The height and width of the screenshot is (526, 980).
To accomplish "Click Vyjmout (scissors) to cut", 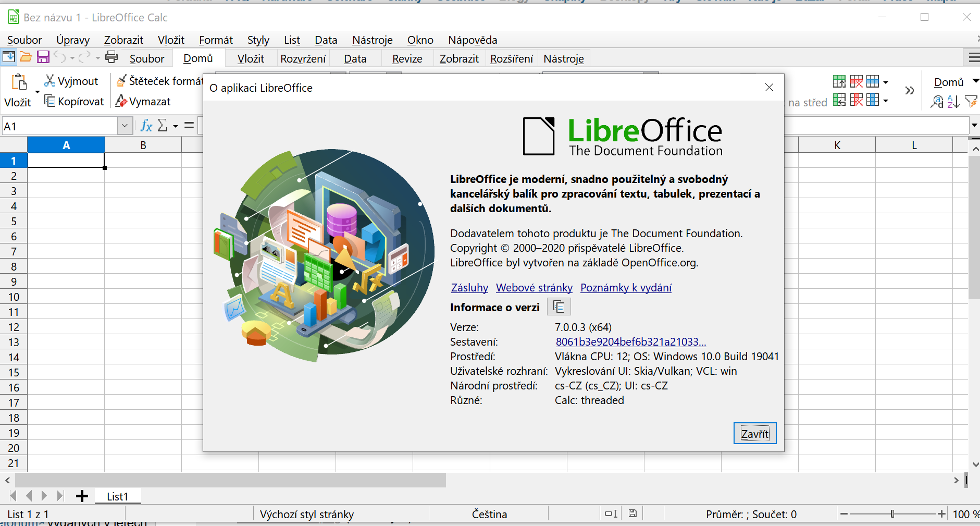I will (x=71, y=81).
